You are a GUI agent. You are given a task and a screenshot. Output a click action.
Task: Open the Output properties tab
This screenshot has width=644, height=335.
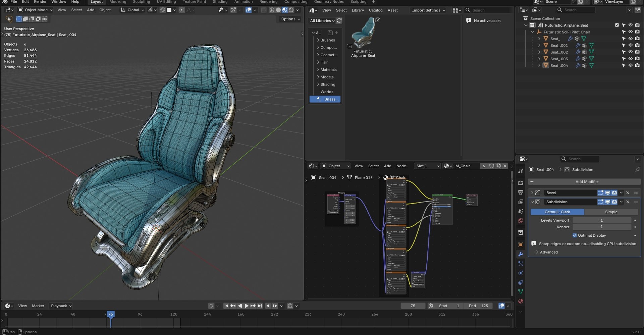(521, 192)
